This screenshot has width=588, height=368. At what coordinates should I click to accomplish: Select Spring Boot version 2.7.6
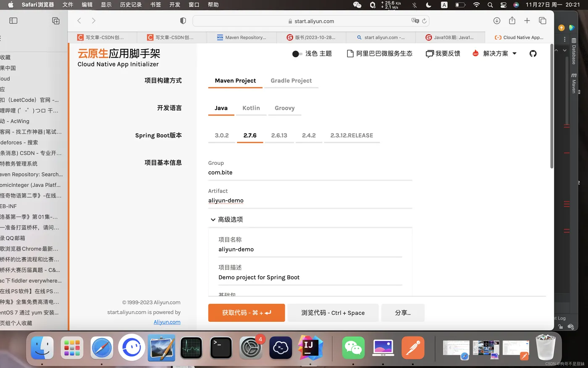click(x=250, y=135)
